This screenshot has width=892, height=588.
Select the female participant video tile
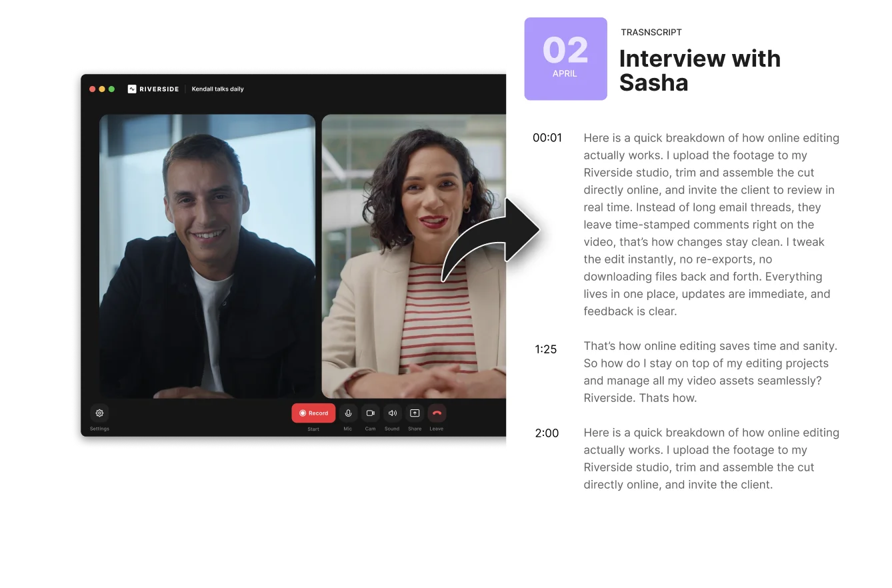(x=414, y=257)
